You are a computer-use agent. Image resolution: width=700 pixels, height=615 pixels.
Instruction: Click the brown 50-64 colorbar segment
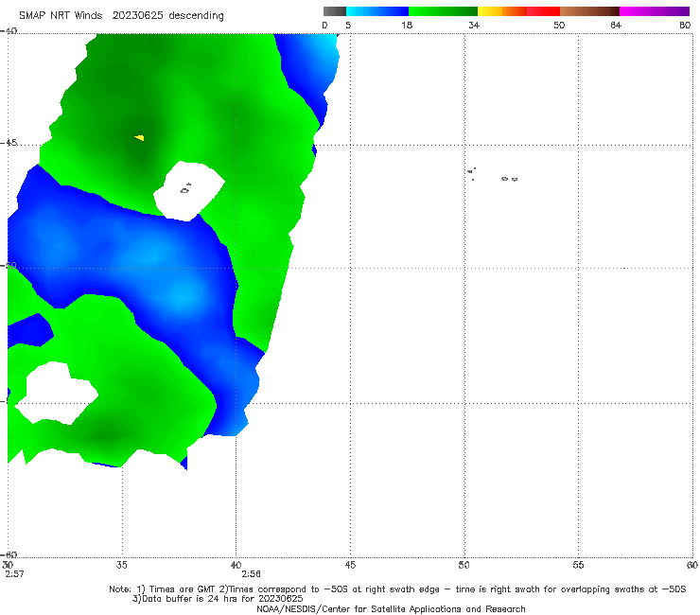pos(589,11)
